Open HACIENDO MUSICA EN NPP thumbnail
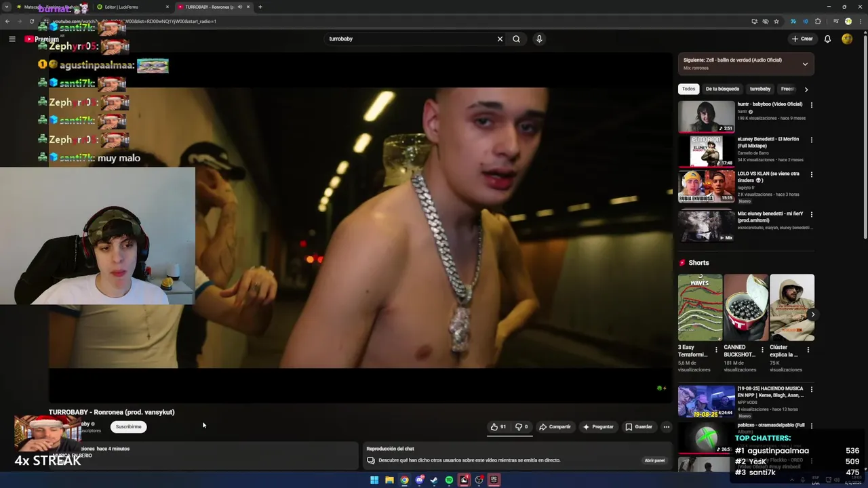 707,401
